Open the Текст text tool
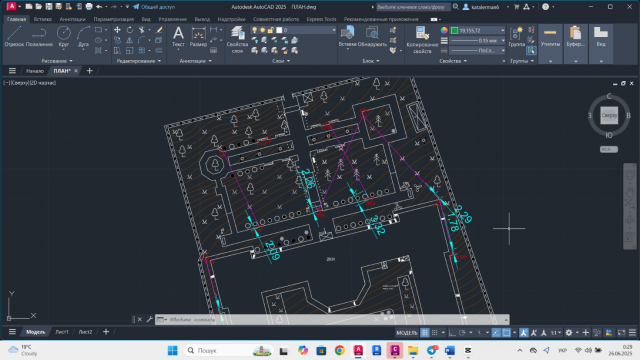The height and width of the screenshot is (360, 640). 178,36
